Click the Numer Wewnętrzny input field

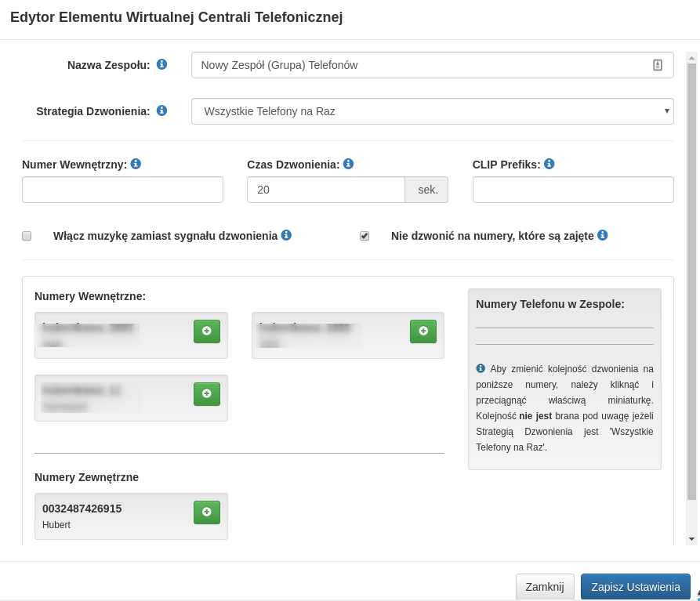tap(122, 190)
